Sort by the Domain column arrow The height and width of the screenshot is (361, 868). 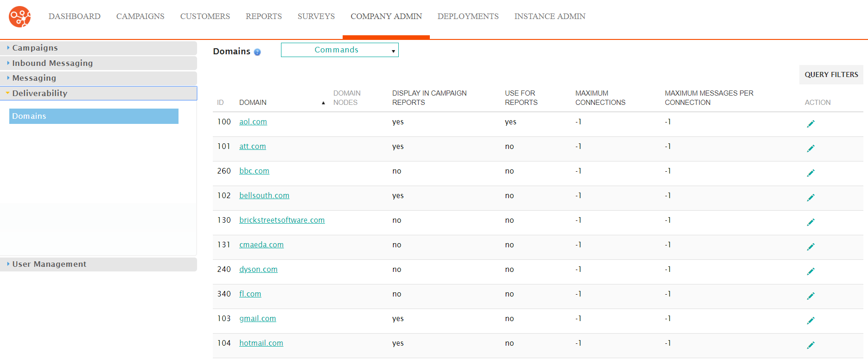click(x=323, y=103)
